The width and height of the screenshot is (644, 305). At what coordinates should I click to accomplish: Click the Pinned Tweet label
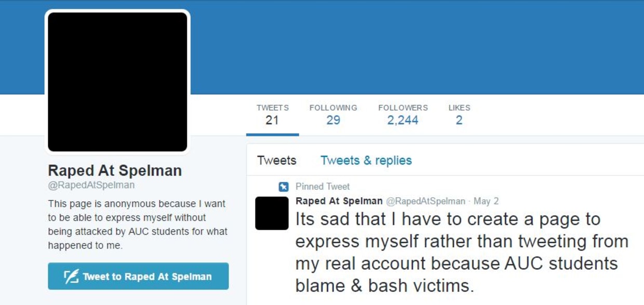pos(323,186)
